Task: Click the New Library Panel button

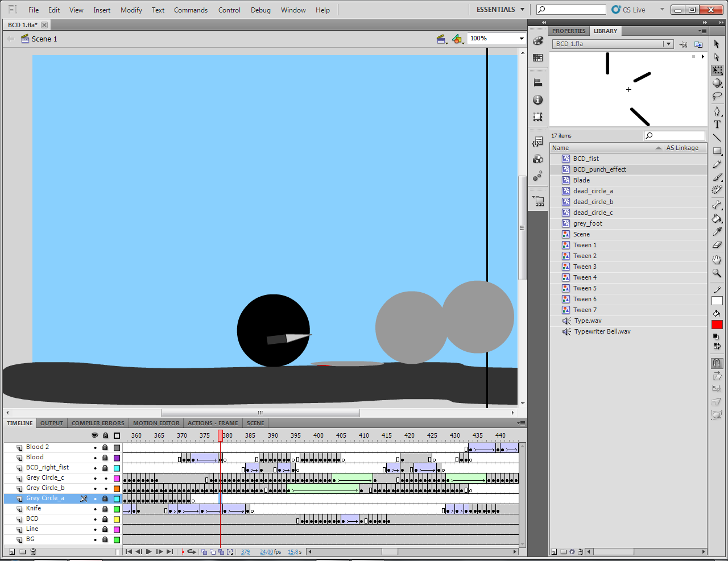Action: (698, 44)
